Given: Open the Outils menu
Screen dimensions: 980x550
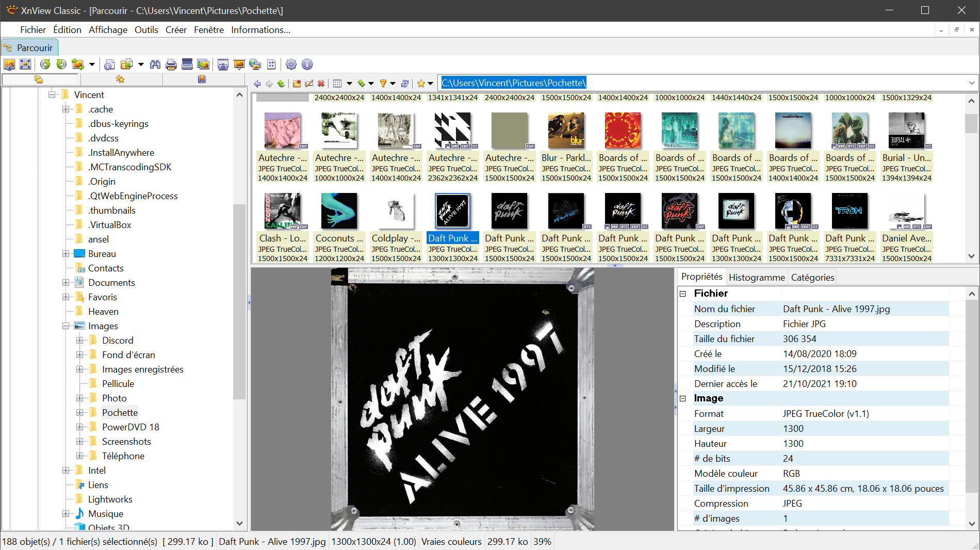Looking at the screenshot, I should 146,30.
